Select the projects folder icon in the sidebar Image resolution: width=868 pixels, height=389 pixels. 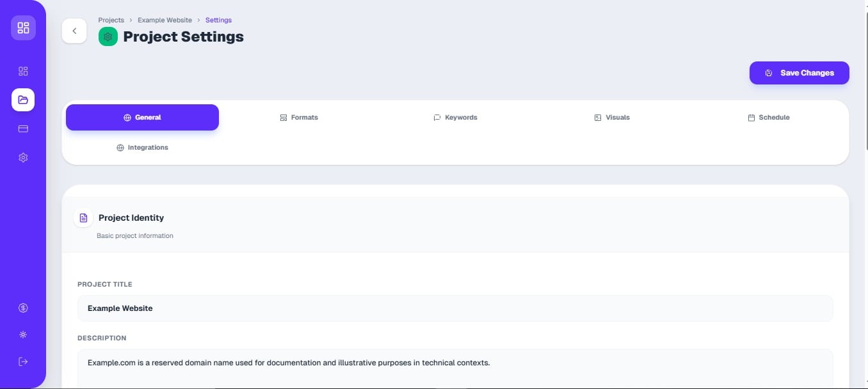(23, 100)
